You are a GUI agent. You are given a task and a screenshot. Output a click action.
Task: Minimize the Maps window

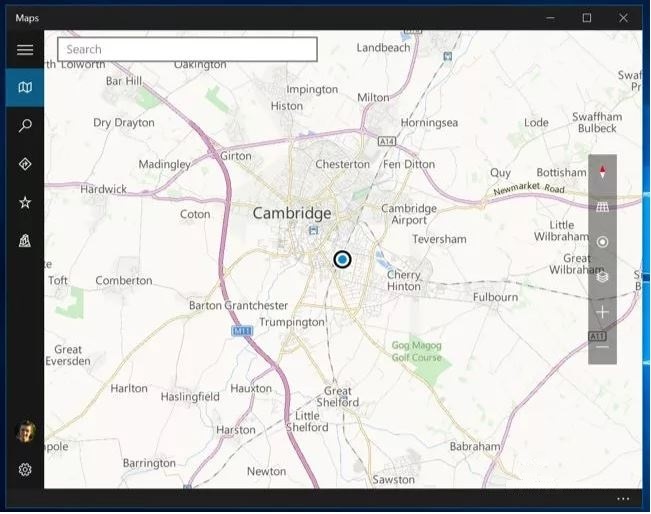click(551, 18)
